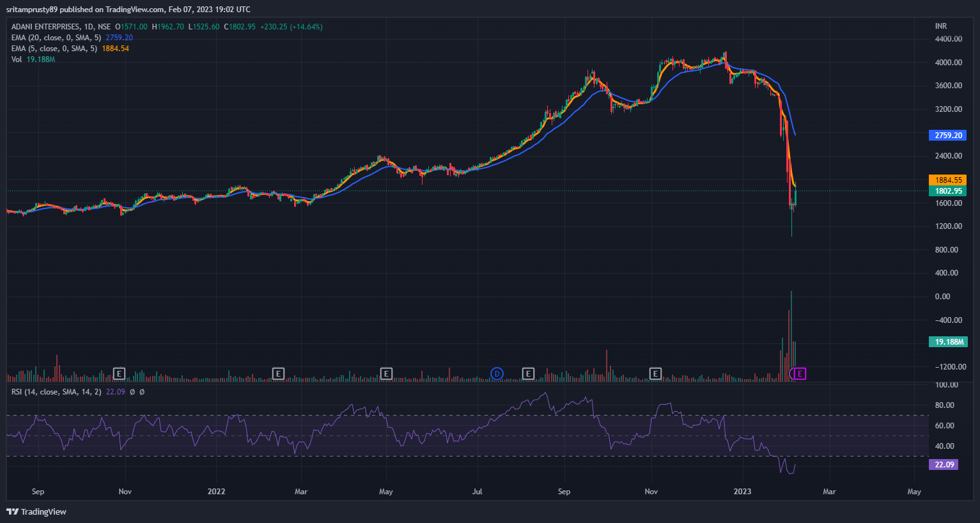Click the 800.00 price scale tick
The width and height of the screenshot is (980, 523).
tap(947, 250)
